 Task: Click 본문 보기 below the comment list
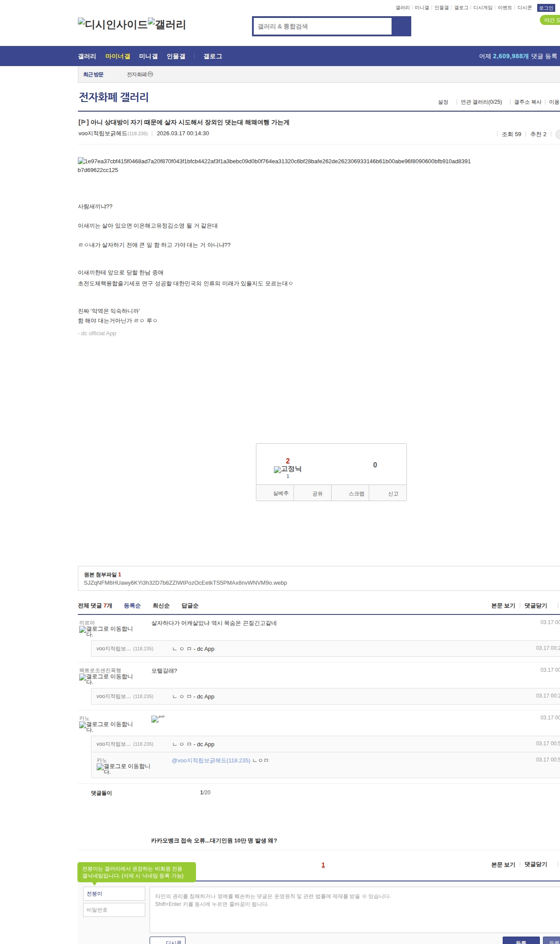pos(503,864)
